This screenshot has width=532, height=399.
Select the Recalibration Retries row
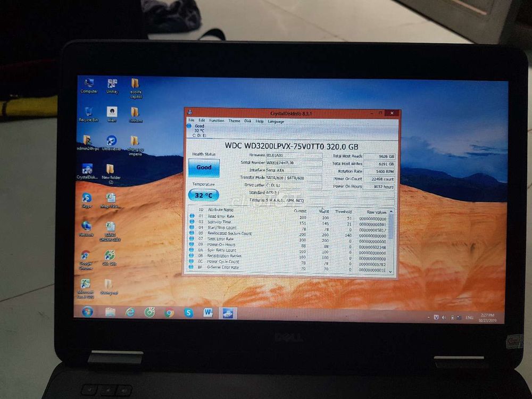point(288,256)
